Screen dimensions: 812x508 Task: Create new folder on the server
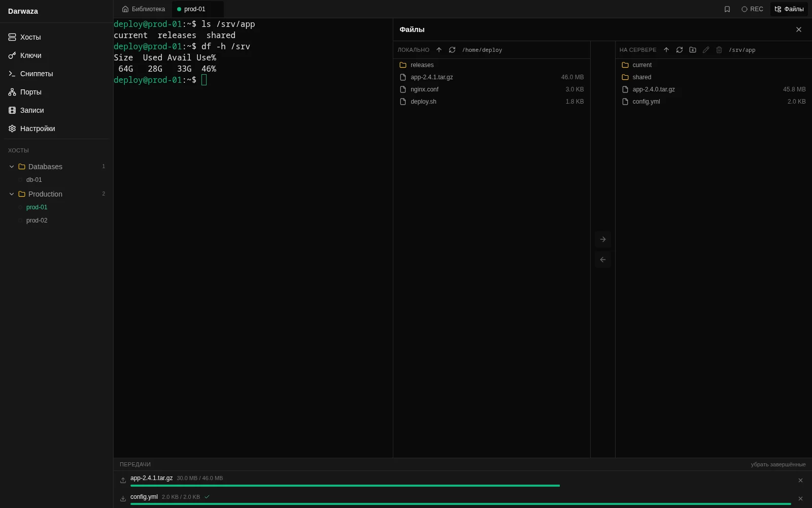coord(692,50)
